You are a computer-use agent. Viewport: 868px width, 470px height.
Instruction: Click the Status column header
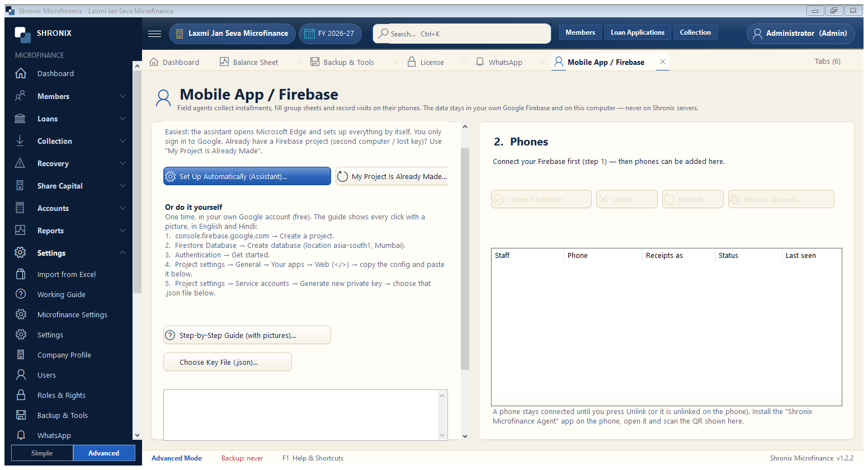click(x=748, y=255)
